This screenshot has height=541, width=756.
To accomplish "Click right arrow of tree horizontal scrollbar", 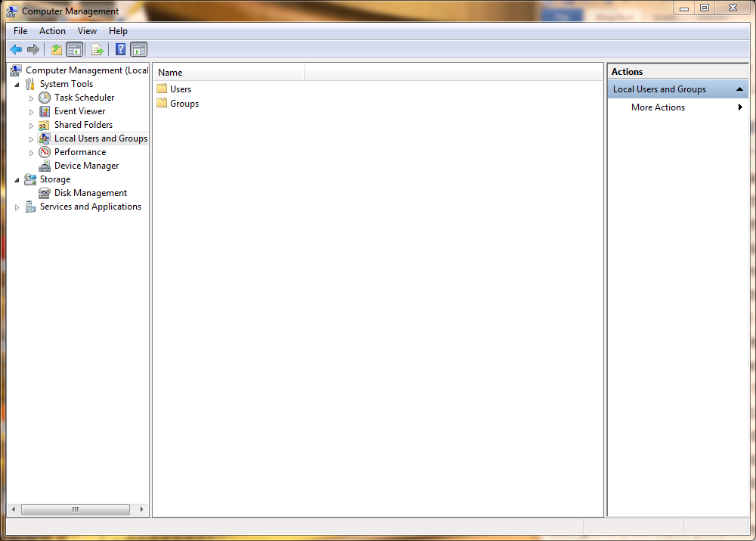I will tap(141, 509).
